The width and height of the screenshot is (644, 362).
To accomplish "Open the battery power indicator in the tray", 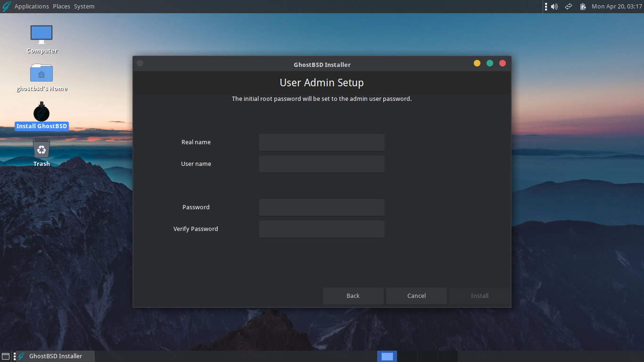I will pyautogui.click(x=583, y=7).
